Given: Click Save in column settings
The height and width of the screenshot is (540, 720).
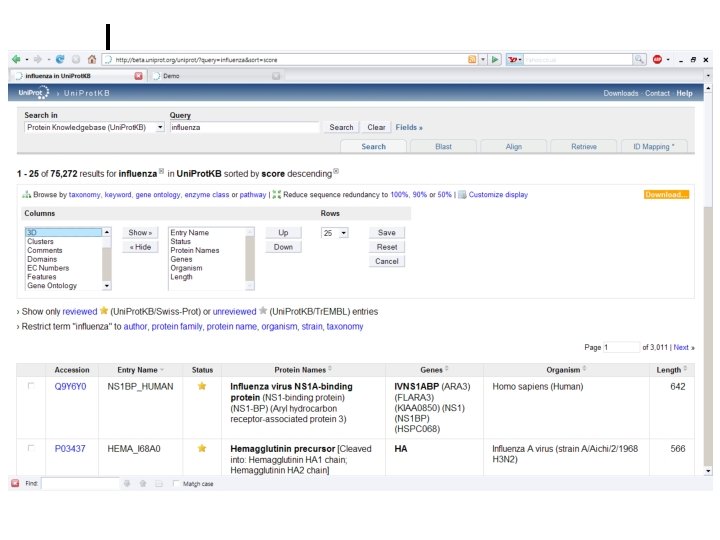Looking at the screenshot, I should pos(387,232).
